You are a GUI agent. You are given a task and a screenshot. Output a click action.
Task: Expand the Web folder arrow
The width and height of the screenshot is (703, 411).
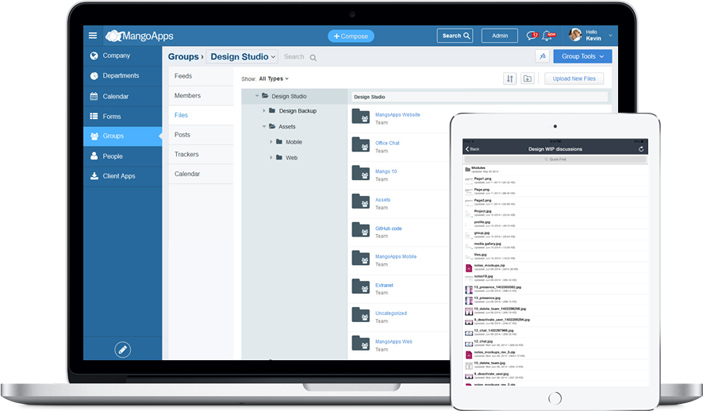coord(271,158)
